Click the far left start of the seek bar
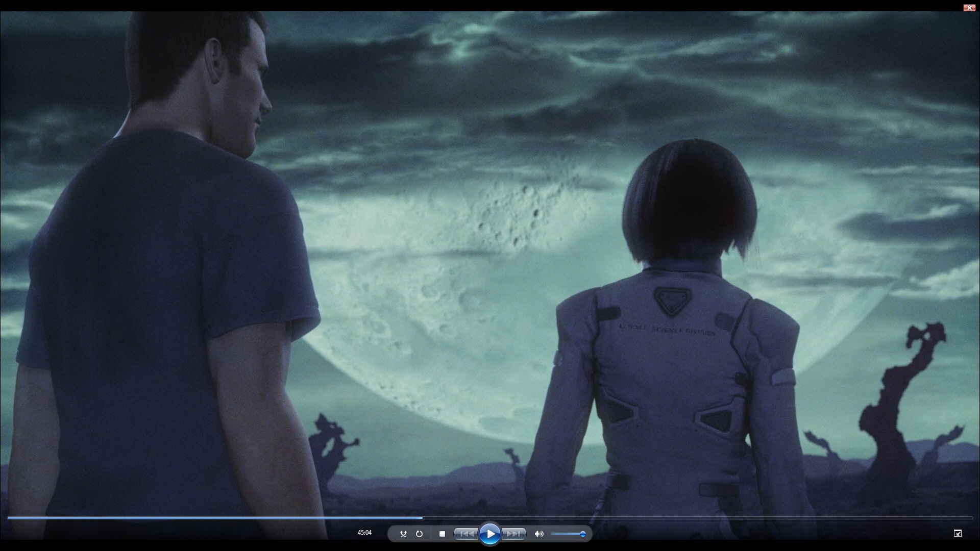 point(9,518)
